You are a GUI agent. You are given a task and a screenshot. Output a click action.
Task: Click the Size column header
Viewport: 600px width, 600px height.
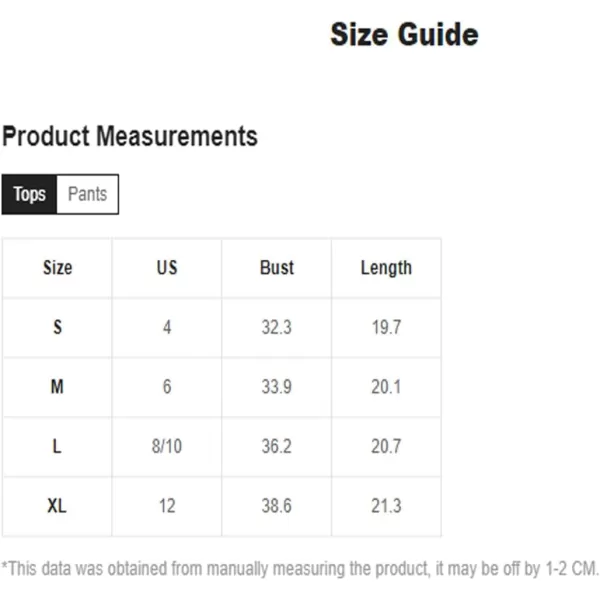coord(57,268)
